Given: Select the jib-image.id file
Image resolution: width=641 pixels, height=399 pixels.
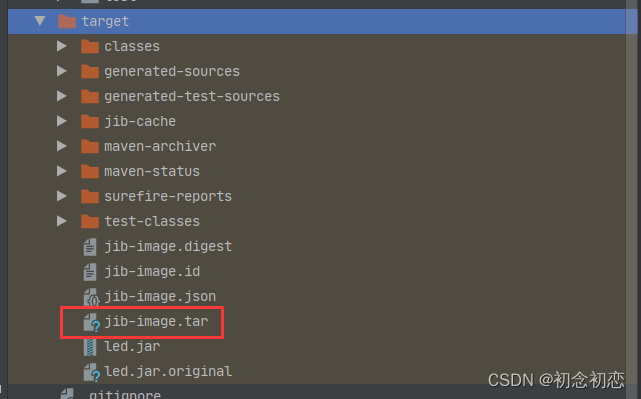Looking at the screenshot, I should [x=317, y=271].
